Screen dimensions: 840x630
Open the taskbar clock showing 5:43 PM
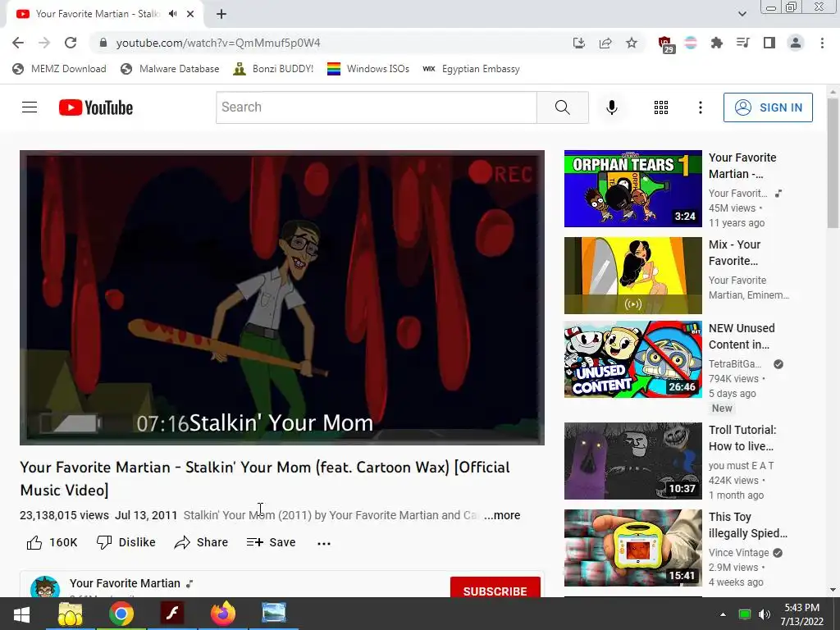coord(801,614)
